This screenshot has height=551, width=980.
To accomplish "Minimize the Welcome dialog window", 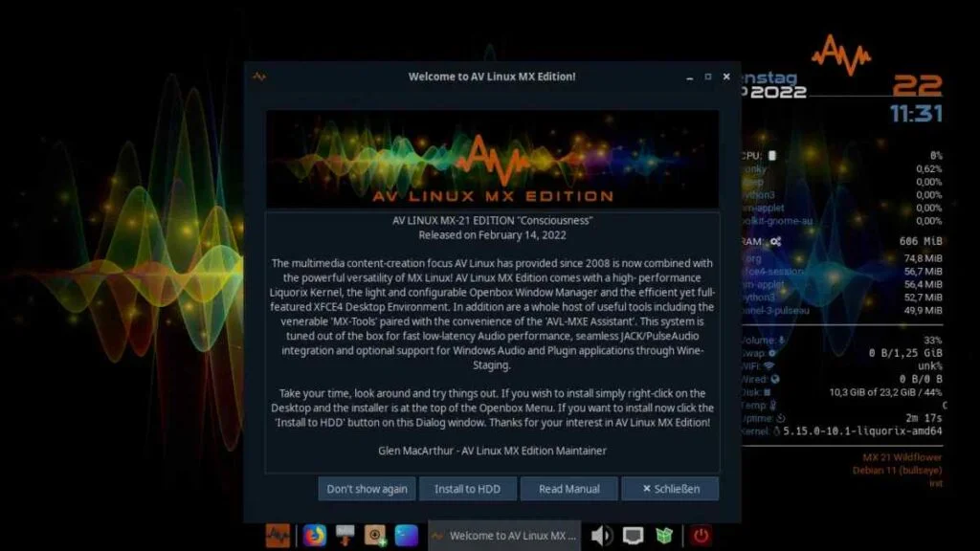I will click(x=689, y=77).
